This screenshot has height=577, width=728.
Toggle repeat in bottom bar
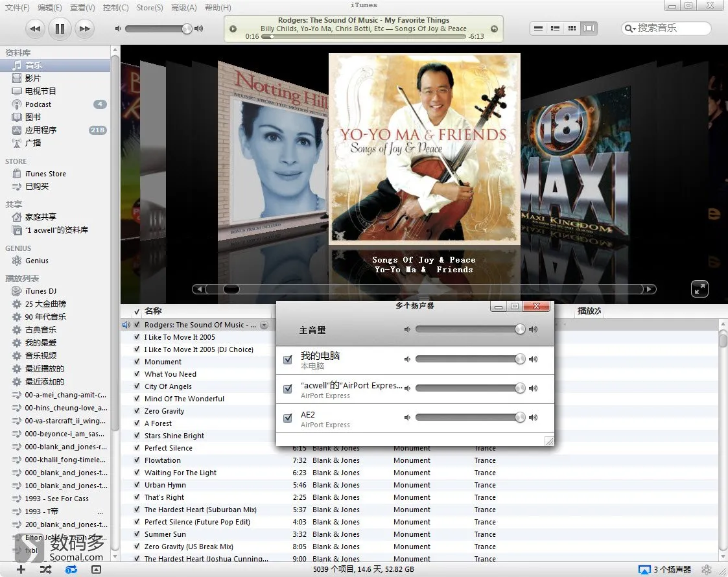click(x=71, y=569)
